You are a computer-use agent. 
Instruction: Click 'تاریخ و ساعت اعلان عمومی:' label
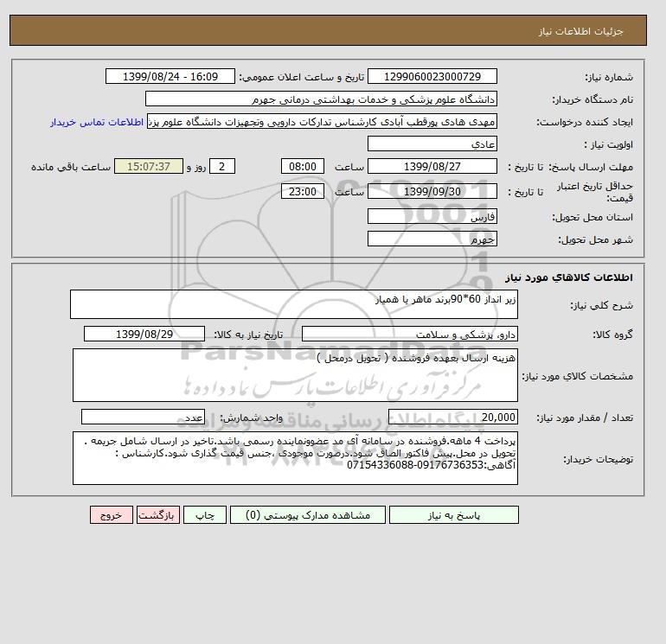pyautogui.click(x=302, y=77)
